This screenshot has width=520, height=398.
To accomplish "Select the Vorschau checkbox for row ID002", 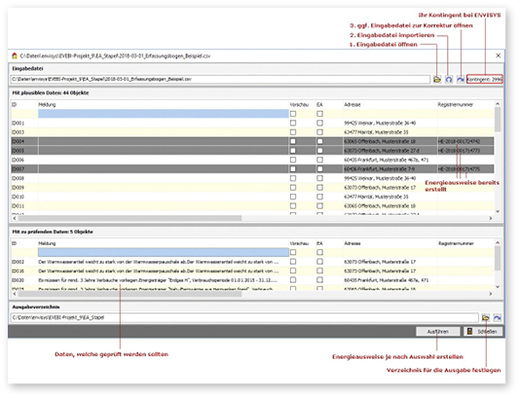I will click(x=293, y=262).
